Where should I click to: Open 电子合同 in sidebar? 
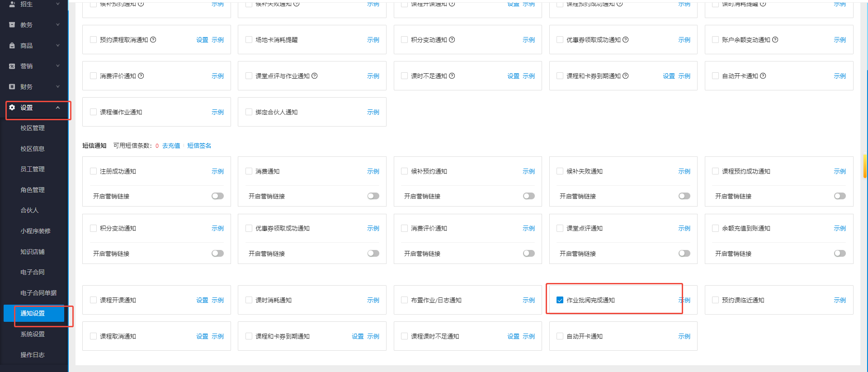[x=33, y=272]
